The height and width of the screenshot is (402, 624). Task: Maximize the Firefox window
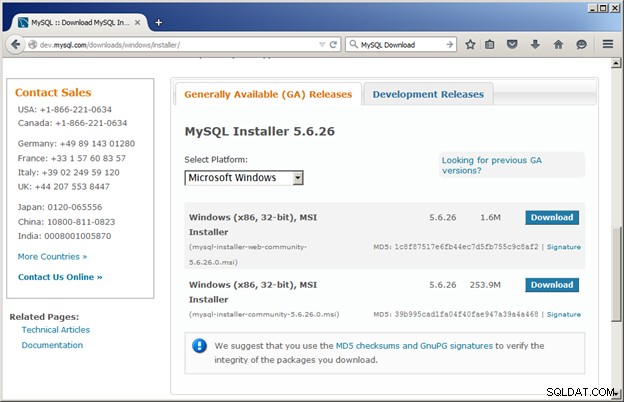coord(603,8)
